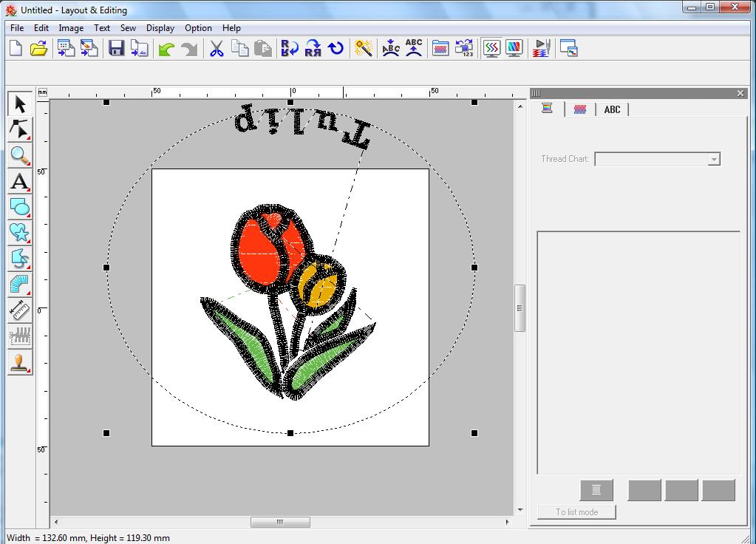
Task: Switch to the ABC text attributes tab
Action: coord(612,109)
